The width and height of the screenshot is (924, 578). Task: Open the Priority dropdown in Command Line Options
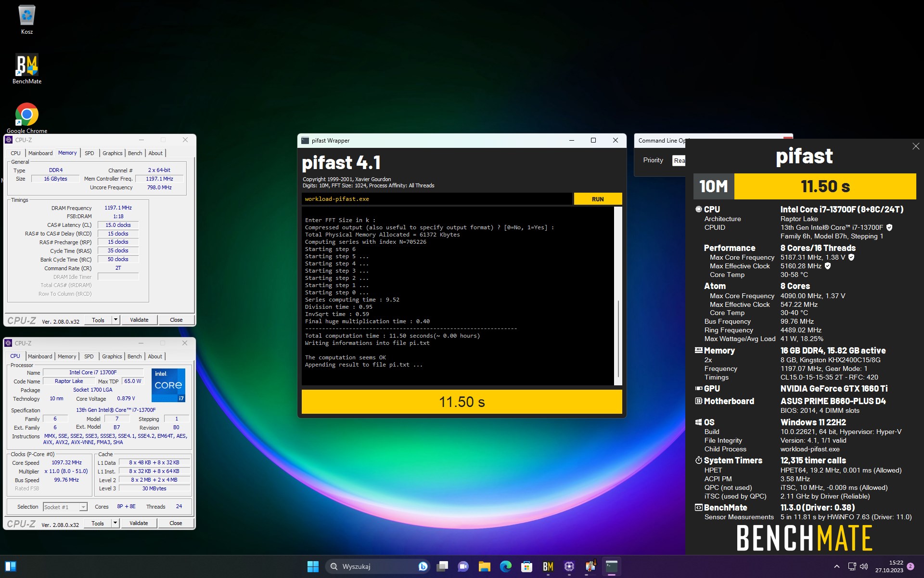679,160
